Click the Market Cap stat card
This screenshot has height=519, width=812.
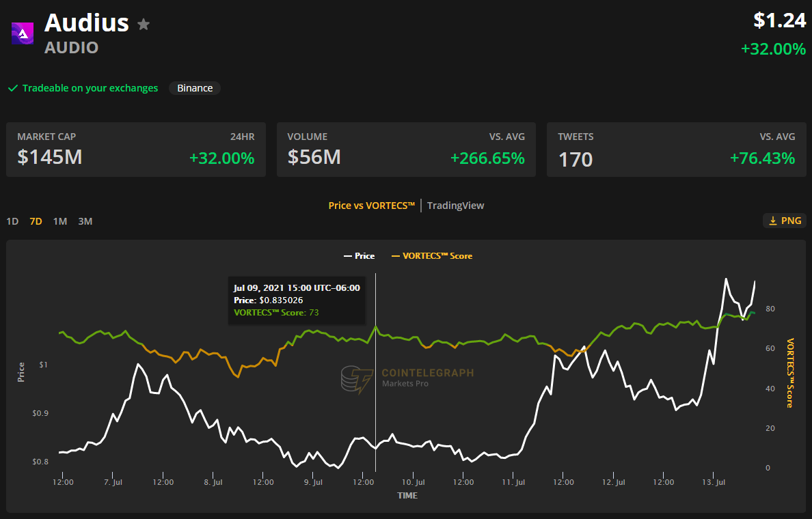click(x=135, y=150)
